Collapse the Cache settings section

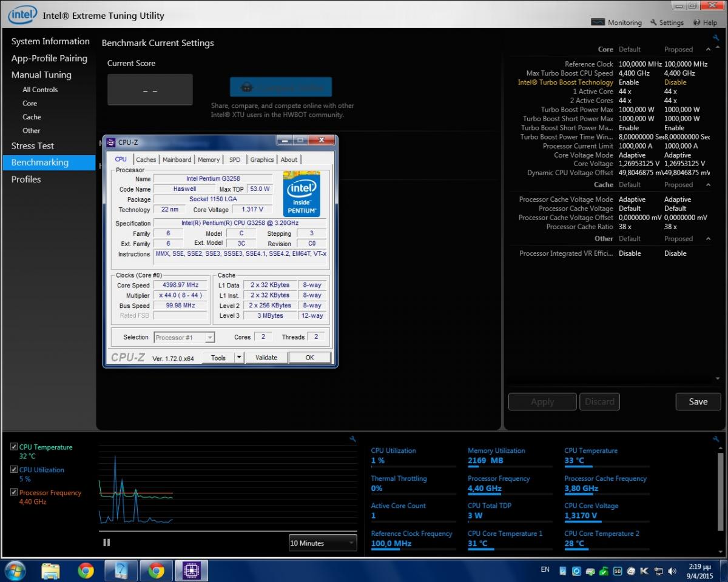point(708,184)
